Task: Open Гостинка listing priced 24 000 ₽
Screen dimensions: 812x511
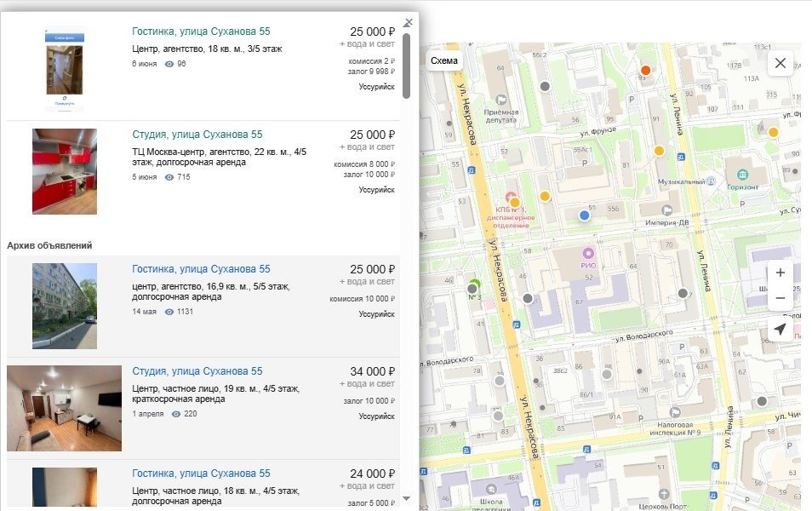Action: 201,474
